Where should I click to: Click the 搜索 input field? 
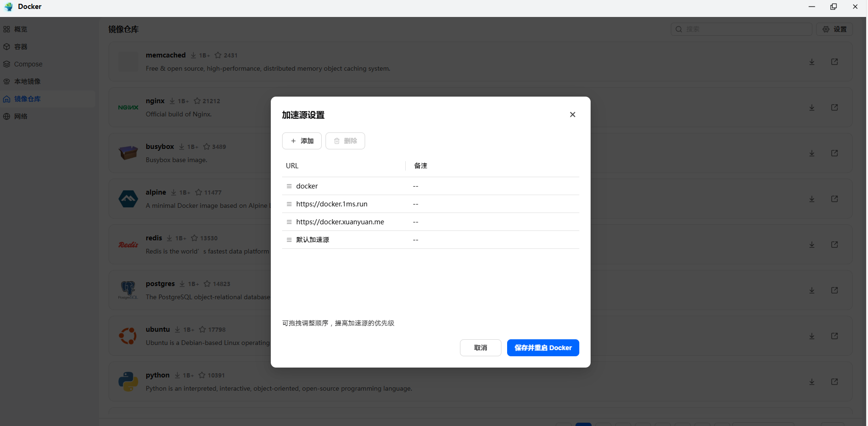click(741, 29)
